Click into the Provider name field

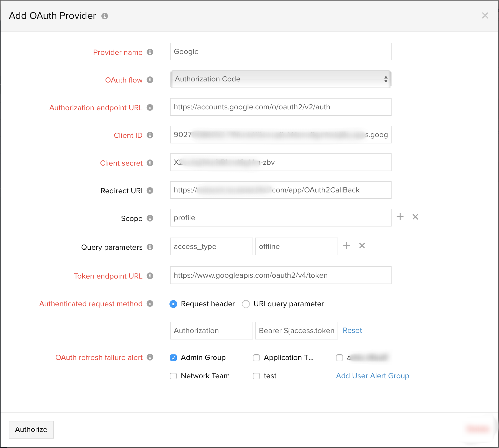click(x=280, y=52)
